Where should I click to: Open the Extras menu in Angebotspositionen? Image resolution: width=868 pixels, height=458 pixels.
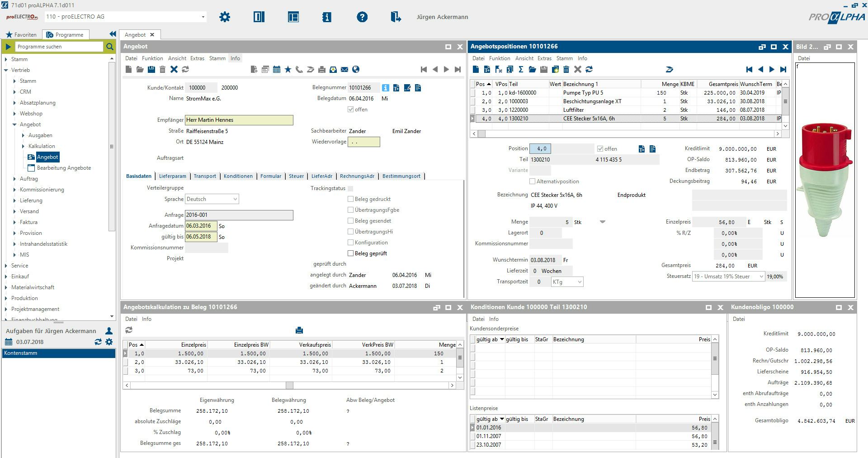544,58
